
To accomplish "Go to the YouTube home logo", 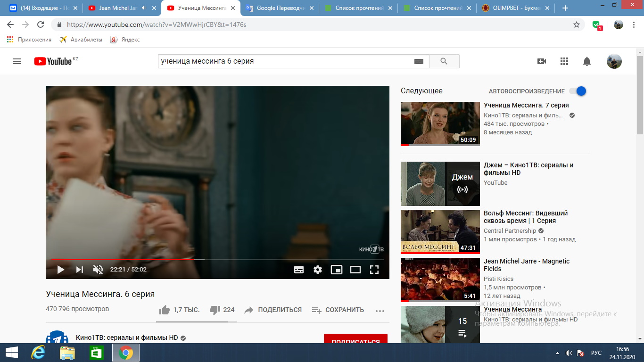I will (53, 61).
